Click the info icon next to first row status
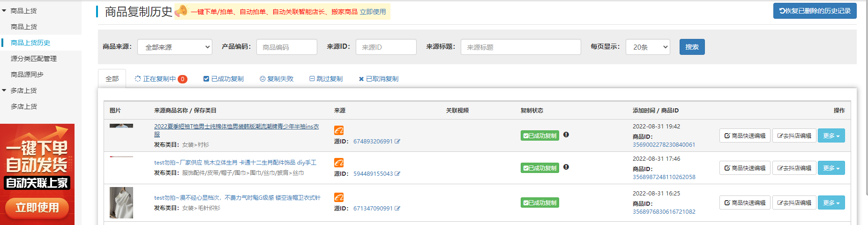Viewport: 868px width, 225px height. click(566, 135)
